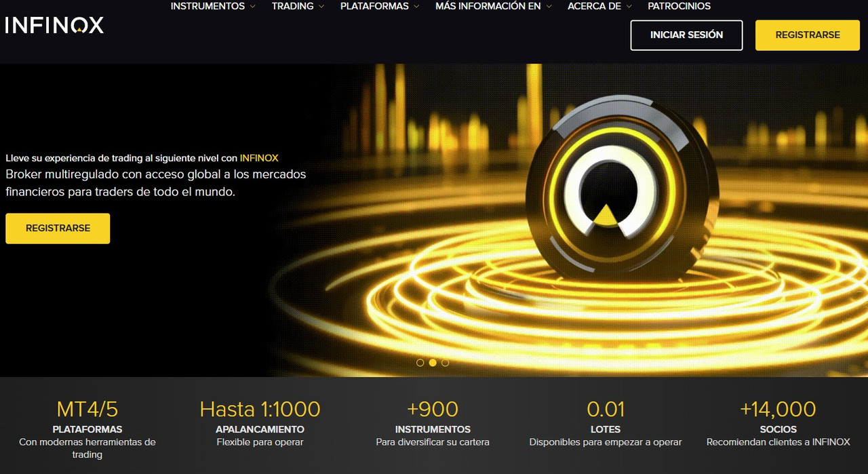The image size is (868, 474).
Task: Click the '+900' statistic
Action: (x=433, y=409)
